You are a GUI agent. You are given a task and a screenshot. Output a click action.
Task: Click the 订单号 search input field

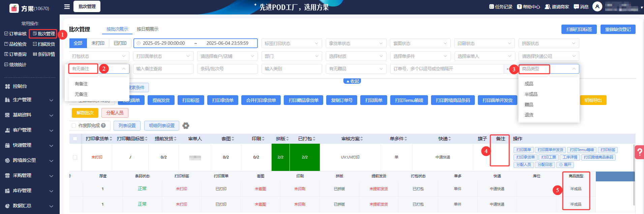[447, 69]
